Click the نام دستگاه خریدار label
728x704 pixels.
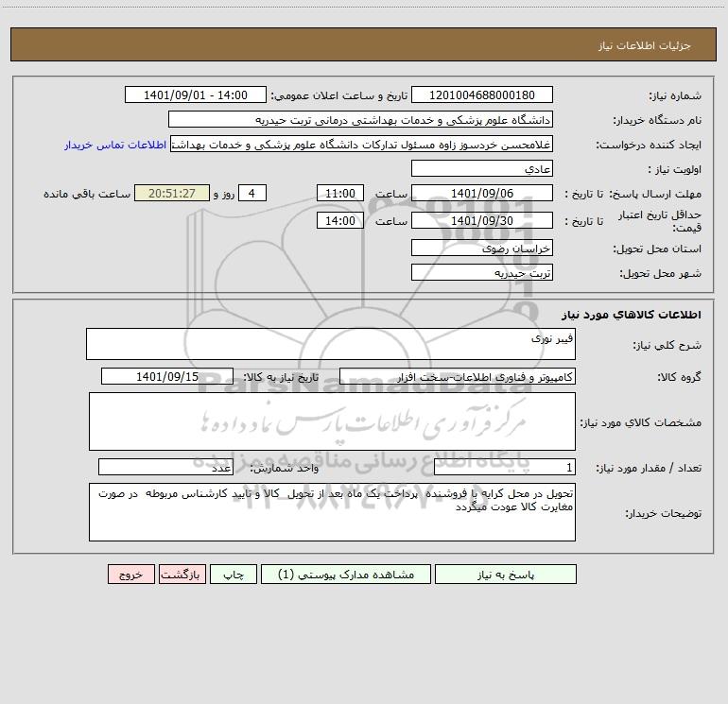657,120
